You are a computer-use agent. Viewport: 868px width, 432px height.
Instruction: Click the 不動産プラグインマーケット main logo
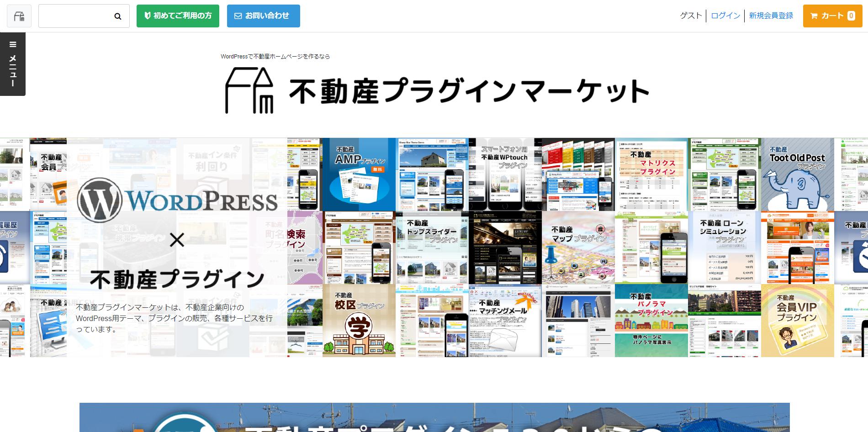coord(437,90)
